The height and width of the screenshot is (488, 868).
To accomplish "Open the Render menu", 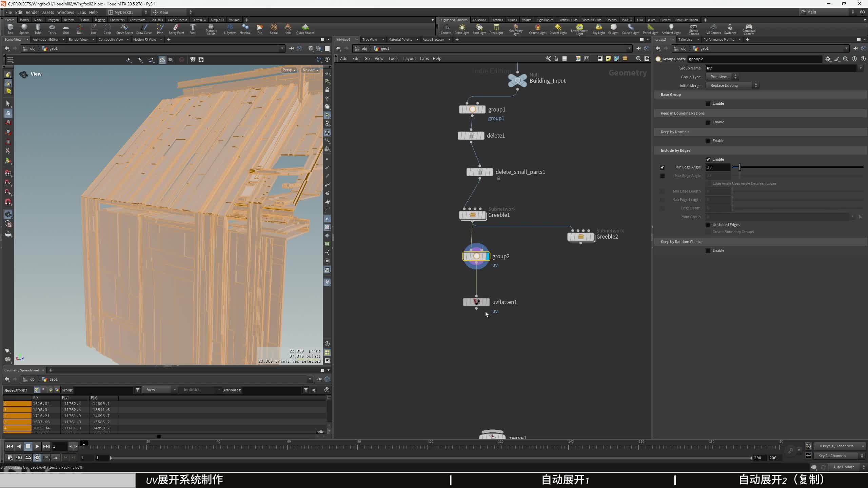I will (x=32, y=12).
